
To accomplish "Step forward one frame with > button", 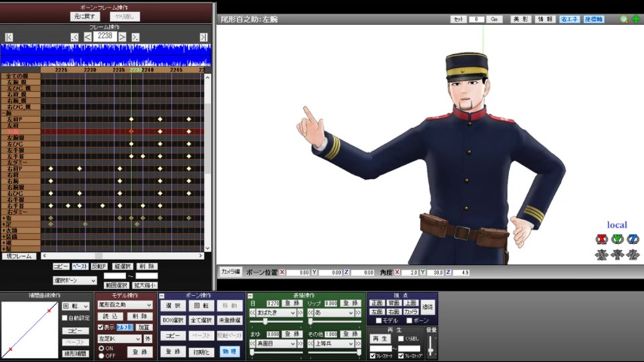I will [x=122, y=38].
